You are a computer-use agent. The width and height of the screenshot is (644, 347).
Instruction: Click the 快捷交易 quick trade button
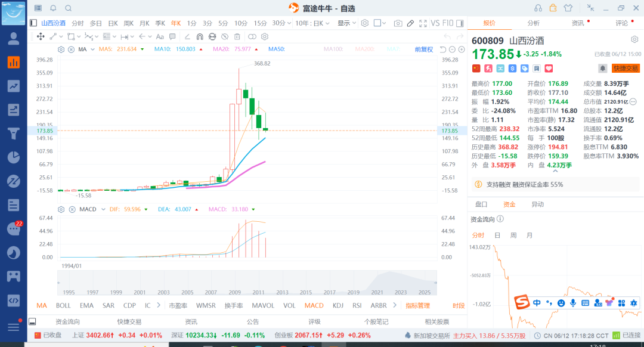pos(626,69)
